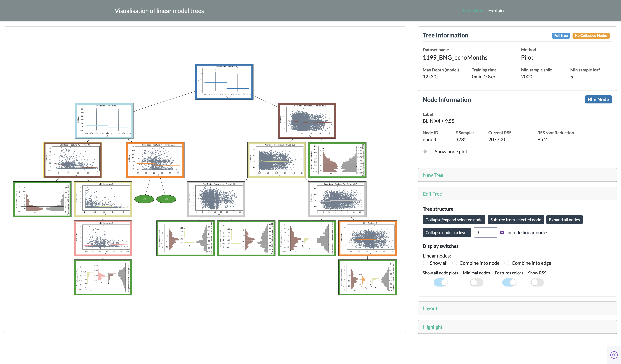
Task: Click the Expand all nodes button
Action: click(x=564, y=220)
